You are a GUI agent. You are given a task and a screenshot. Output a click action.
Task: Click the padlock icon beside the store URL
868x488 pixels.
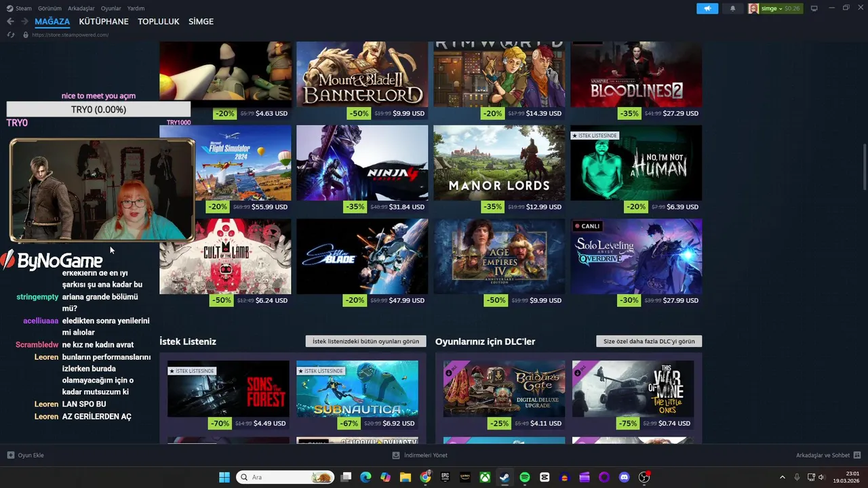pyautogui.click(x=25, y=35)
